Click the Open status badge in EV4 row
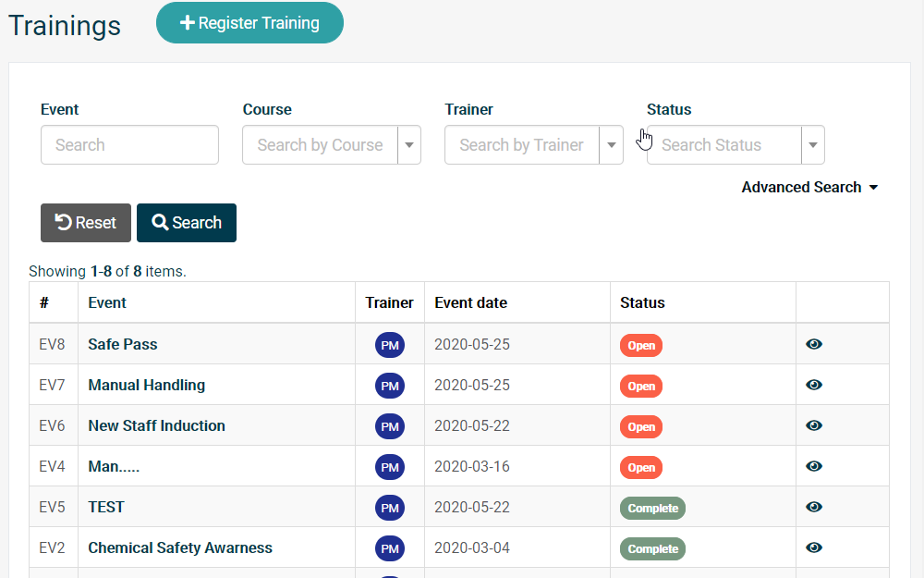Image resolution: width=924 pixels, height=578 pixels. tap(641, 468)
